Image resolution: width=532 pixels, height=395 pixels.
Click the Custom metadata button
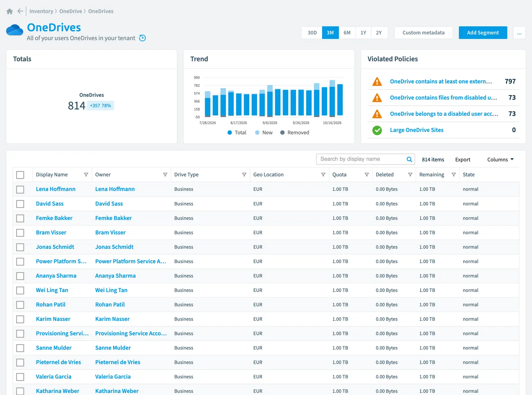pyautogui.click(x=423, y=33)
